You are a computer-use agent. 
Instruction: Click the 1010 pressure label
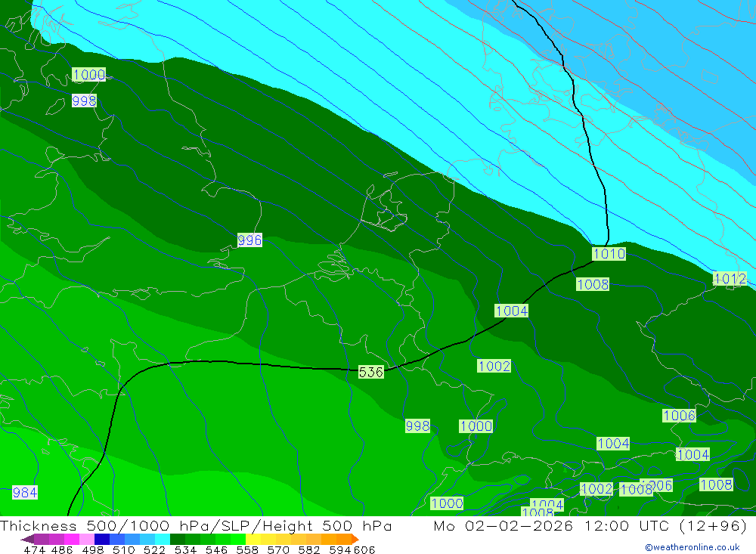[609, 254]
